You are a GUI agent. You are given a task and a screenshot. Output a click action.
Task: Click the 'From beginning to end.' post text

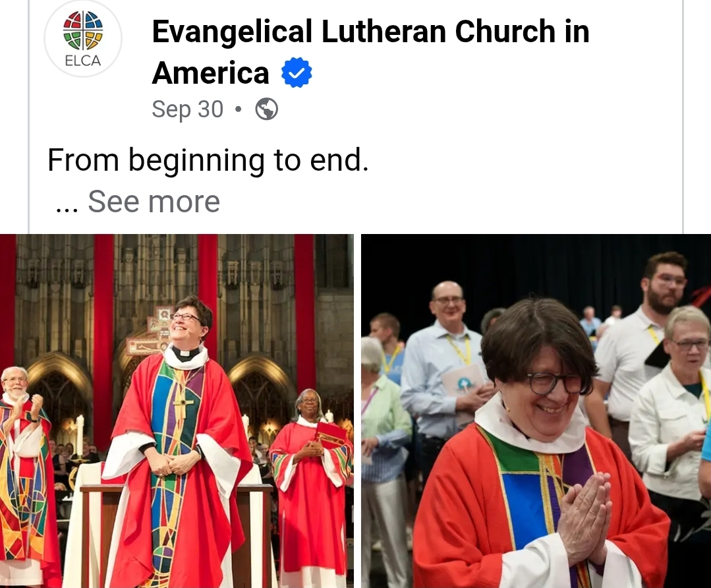click(x=208, y=160)
